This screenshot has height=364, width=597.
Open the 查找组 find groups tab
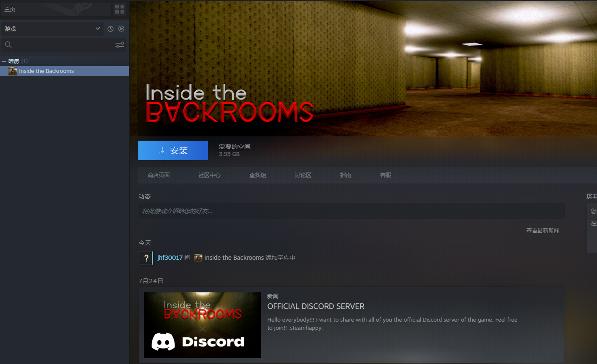coord(258,175)
